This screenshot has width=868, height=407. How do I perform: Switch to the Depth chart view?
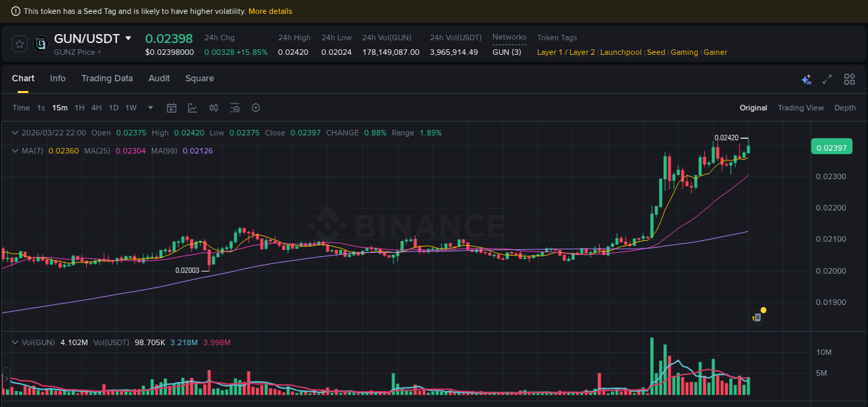pyautogui.click(x=845, y=108)
